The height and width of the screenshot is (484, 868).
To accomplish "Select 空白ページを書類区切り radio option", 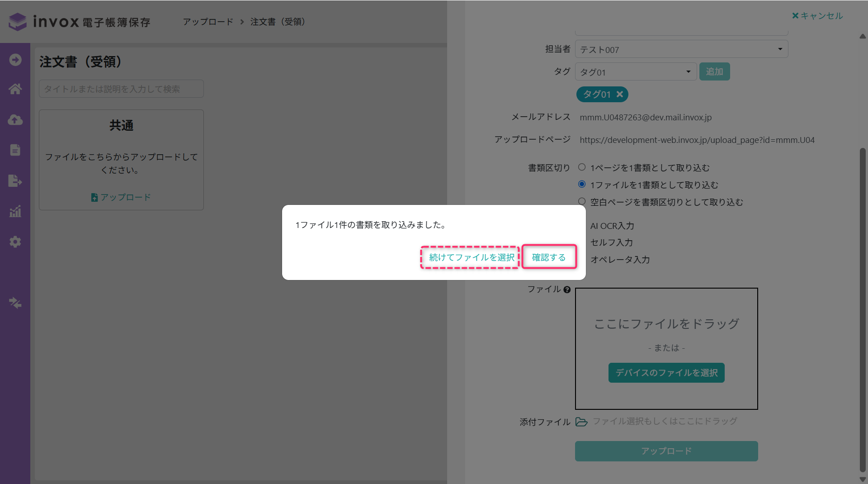I will pyautogui.click(x=582, y=202).
